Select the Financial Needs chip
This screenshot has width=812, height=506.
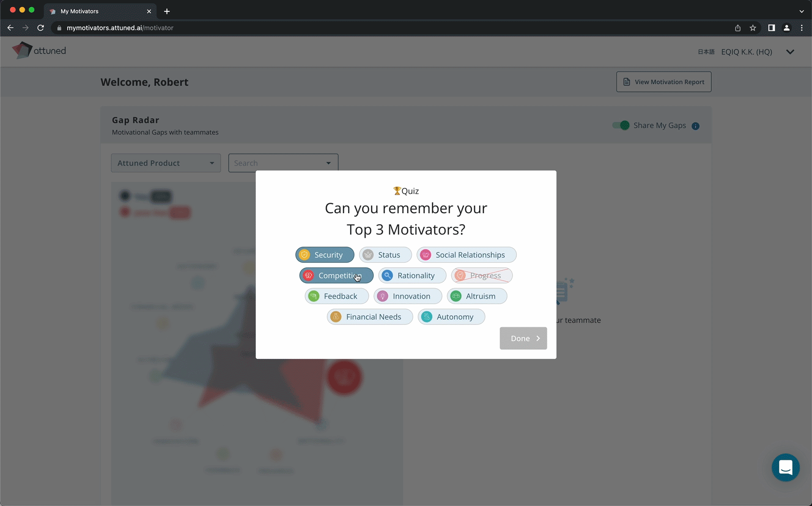(x=370, y=317)
